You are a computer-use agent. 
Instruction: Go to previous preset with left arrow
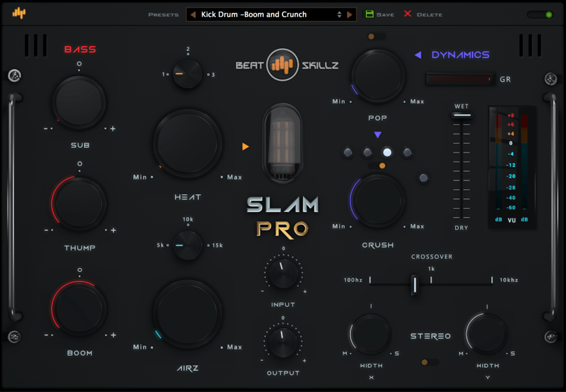193,14
